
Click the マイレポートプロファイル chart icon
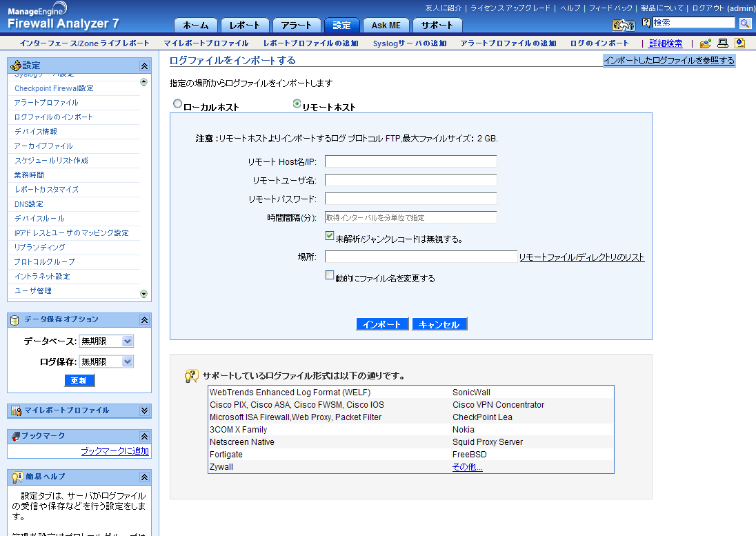coord(16,410)
